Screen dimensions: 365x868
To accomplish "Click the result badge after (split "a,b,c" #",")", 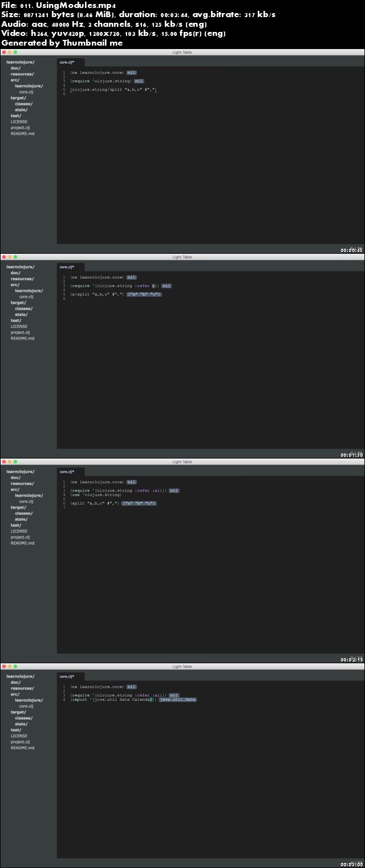I will point(139,503).
